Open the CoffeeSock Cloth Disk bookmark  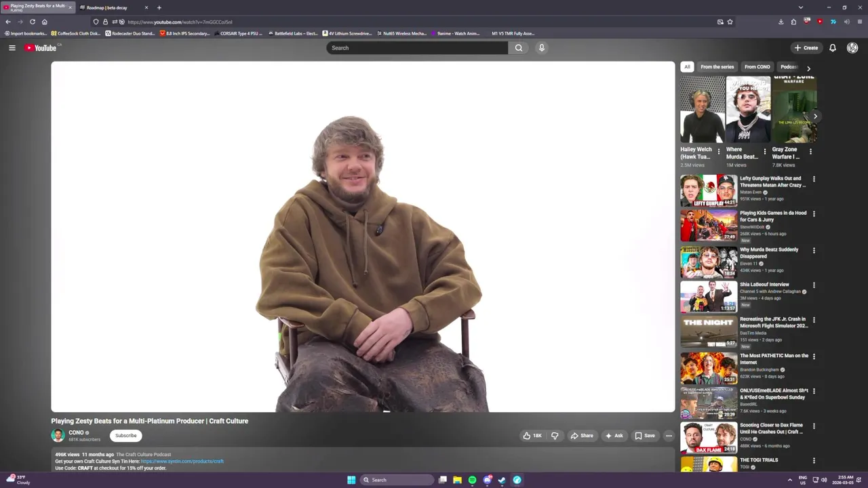75,33
